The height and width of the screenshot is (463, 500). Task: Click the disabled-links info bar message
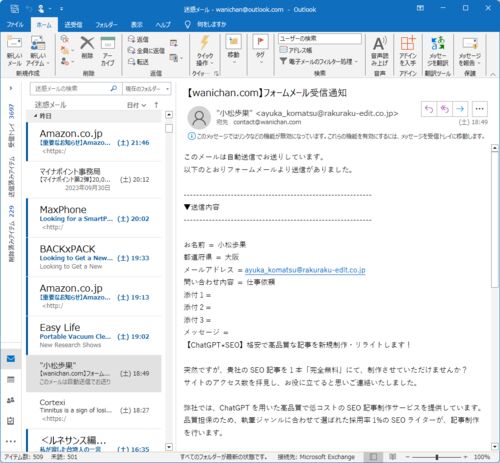click(x=337, y=136)
